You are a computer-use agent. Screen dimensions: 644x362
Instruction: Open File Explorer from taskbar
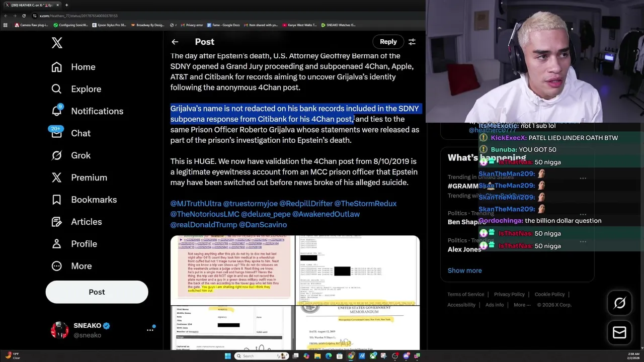(x=317, y=356)
